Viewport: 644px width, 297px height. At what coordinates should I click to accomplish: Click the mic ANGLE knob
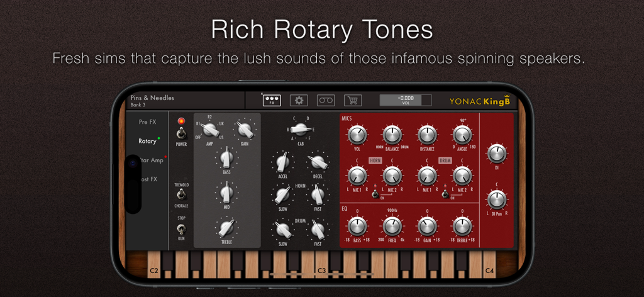click(x=462, y=135)
